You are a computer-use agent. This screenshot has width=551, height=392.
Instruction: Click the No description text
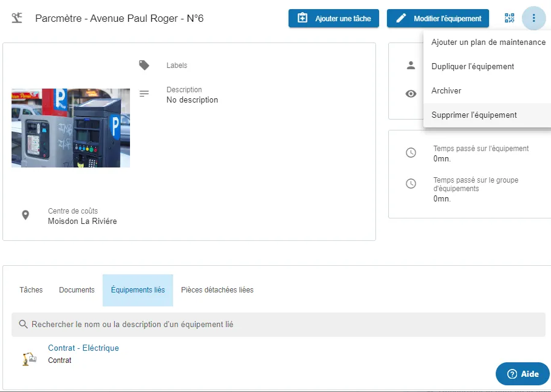tap(192, 100)
